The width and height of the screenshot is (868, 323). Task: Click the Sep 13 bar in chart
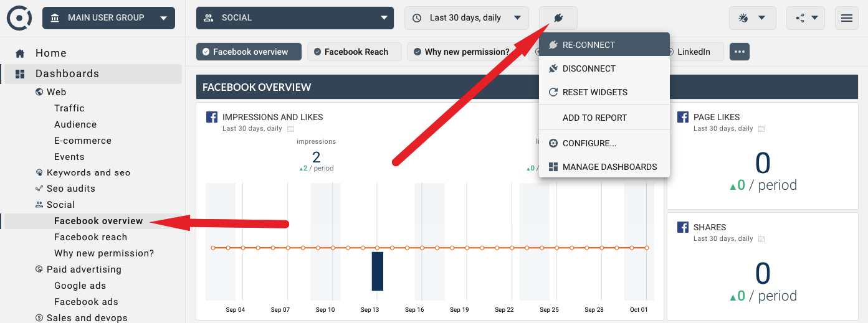pyautogui.click(x=377, y=271)
